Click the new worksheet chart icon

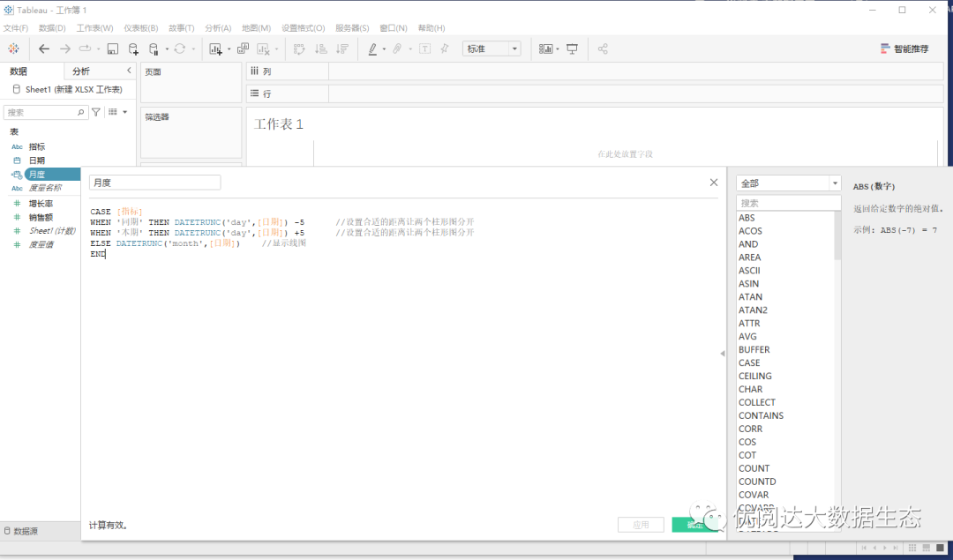click(215, 49)
